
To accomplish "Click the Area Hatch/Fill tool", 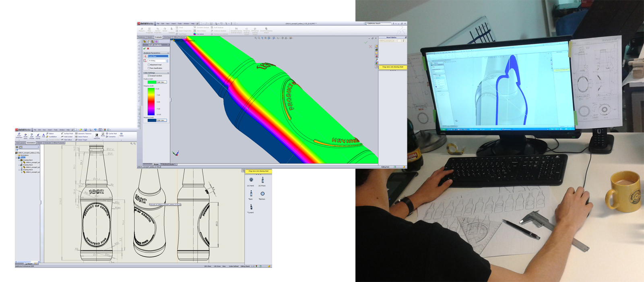I will [97, 136].
